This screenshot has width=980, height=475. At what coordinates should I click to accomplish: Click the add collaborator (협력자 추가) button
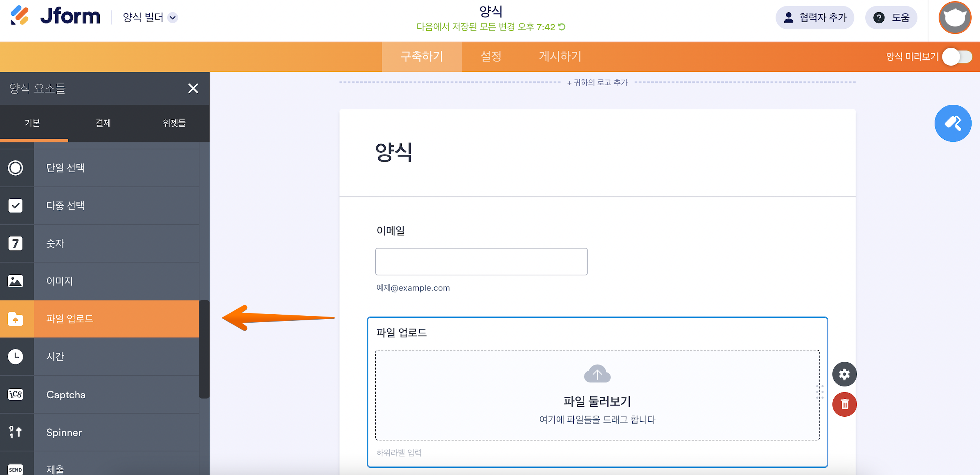[815, 18]
